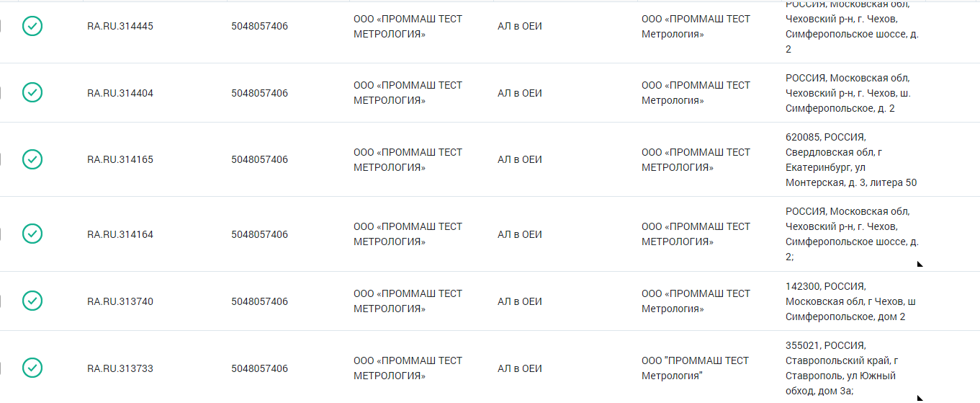The image size is (980, 403).
Task: Select the status check icon for RA.RU.314165
Action: [32, 159]
